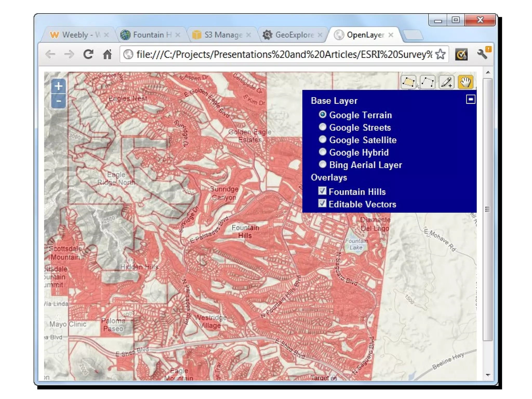The image size is (532, 399).
Task: Reload the current page
Action: coord(88,55)
